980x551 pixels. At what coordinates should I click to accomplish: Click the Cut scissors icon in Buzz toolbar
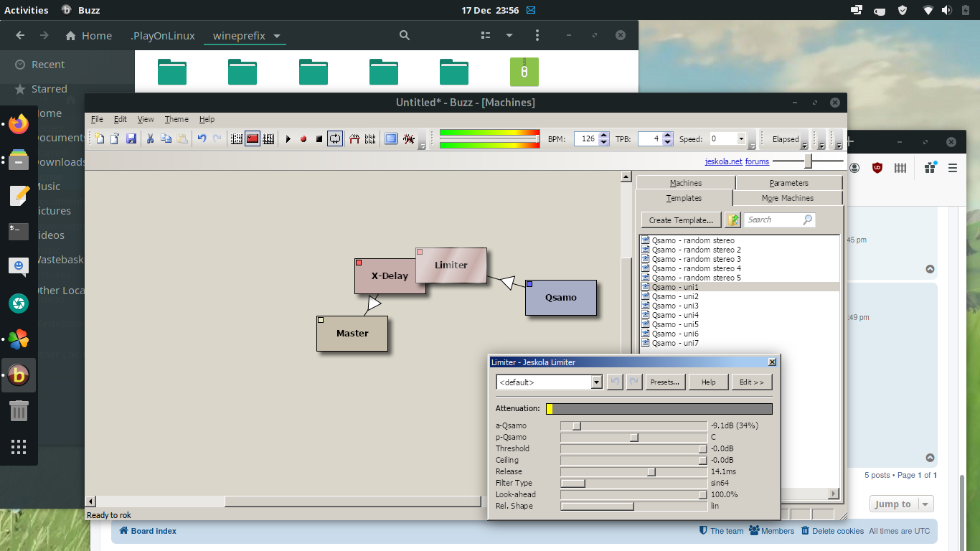click(150, 138)
